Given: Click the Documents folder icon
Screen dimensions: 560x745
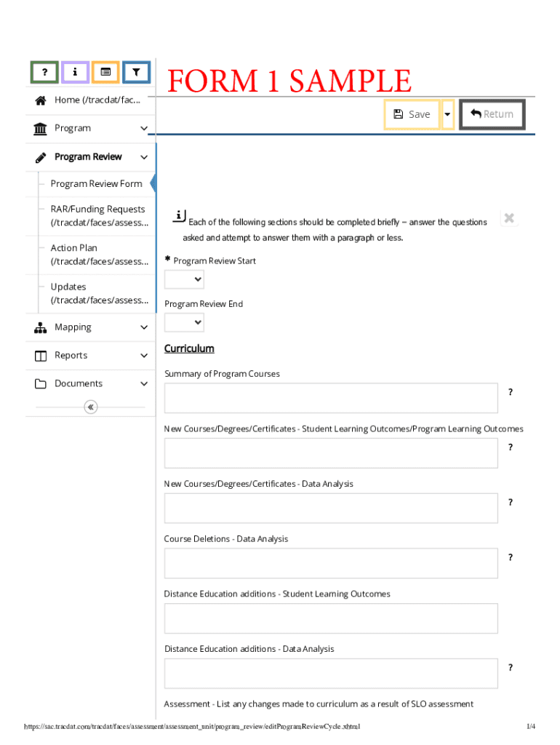Looking at the screenshot, I should click(41, 384).
